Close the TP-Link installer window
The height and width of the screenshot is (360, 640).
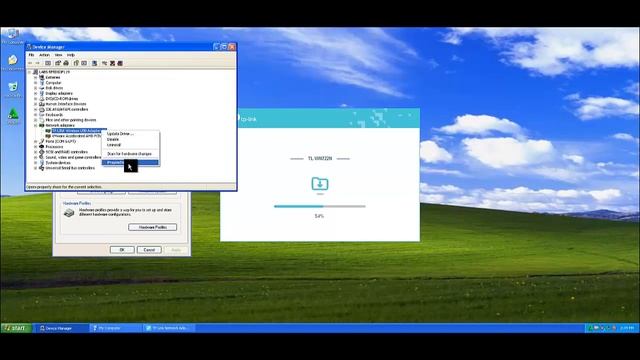[410, 116]
